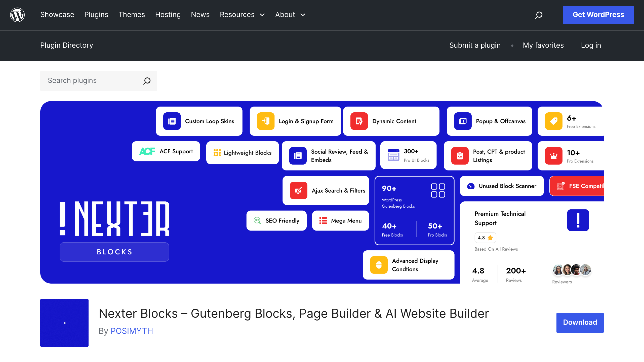Image resolution: width=644 pixels, height=362 pixels.
Task: Click the Advanced Display Conditions mouse icon
Action: click(379, 265)
